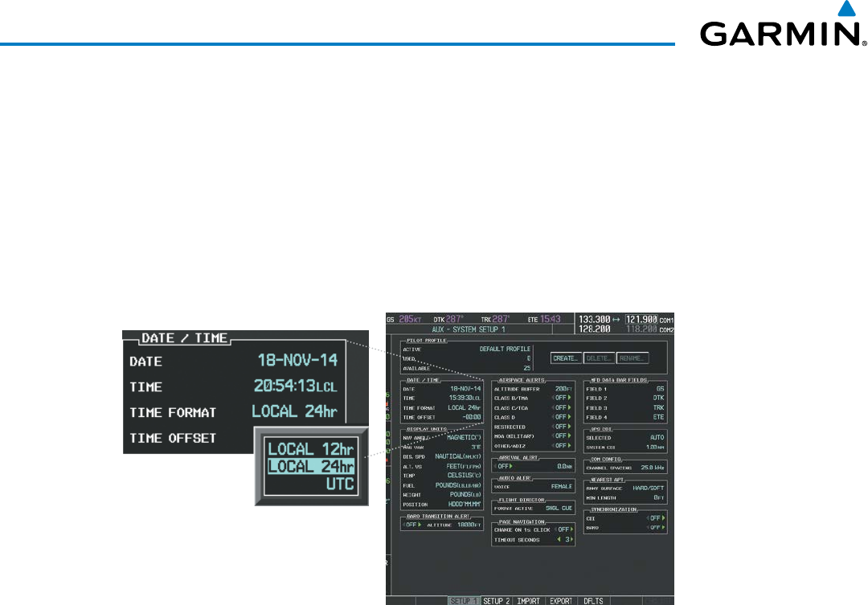Select the DFLTS softkey
Viewport: 868px width, 605px height.
click(593, 600)
